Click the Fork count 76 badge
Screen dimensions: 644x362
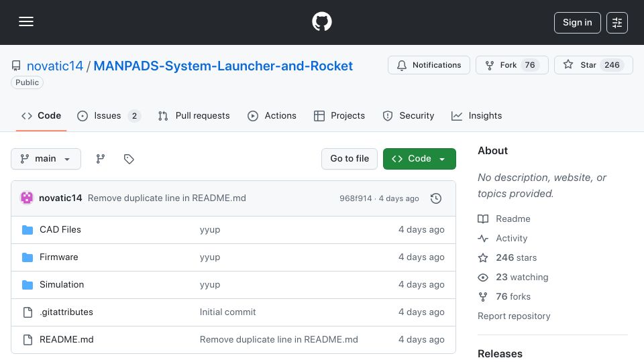[530, 65]
